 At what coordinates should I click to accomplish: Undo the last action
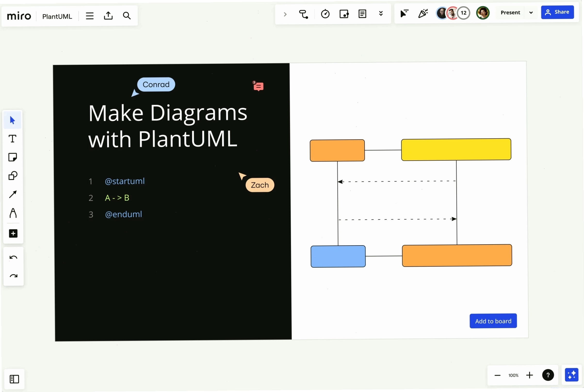[13, 258]
